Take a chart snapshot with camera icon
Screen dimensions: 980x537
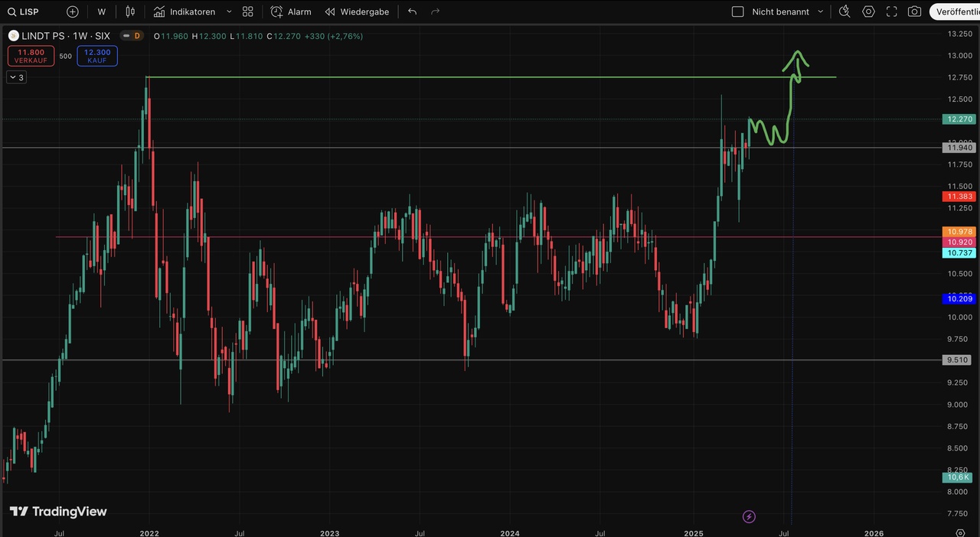(914, 11)
